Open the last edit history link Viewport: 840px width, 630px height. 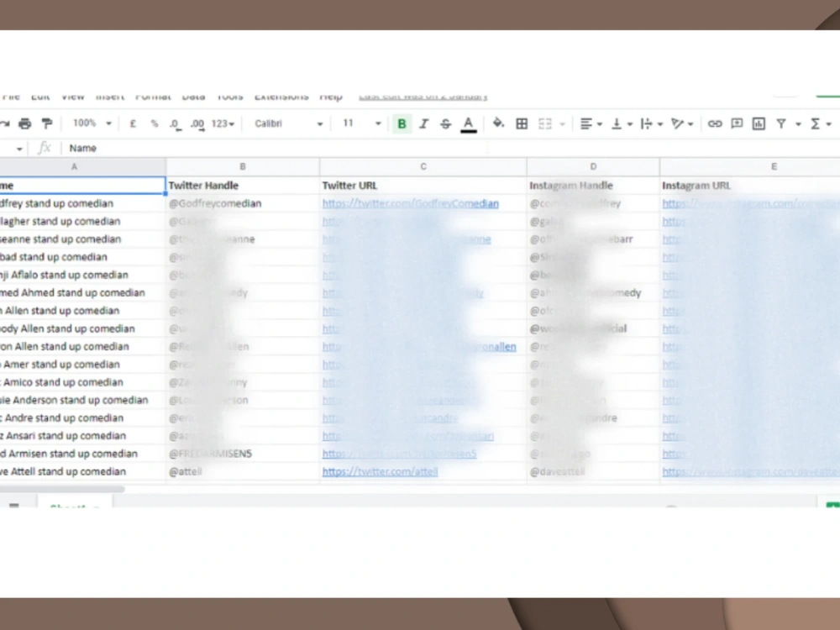click(423, 97)
